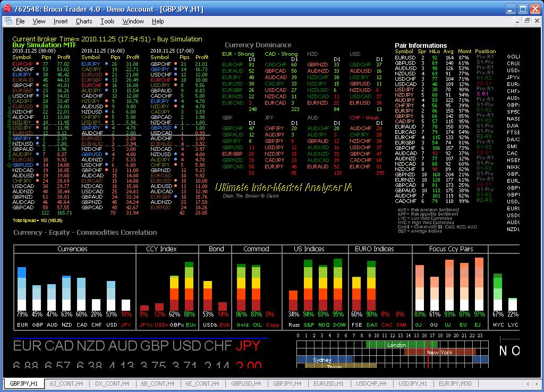
Task: Click the right scroll arrow on the chart tab bar
Action: click(x=537, y=384)
